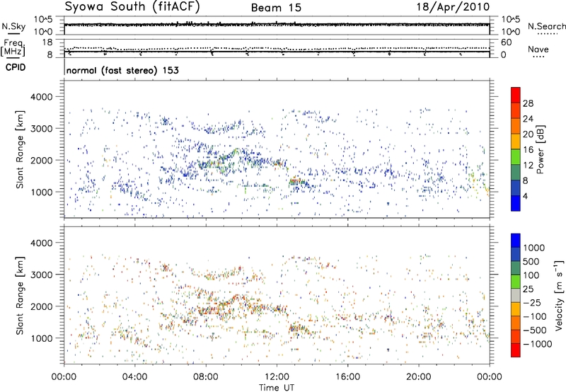Click the '16:00' time axis tick
Viewport: 566px width, 392px height.
(x=347, y=377)
